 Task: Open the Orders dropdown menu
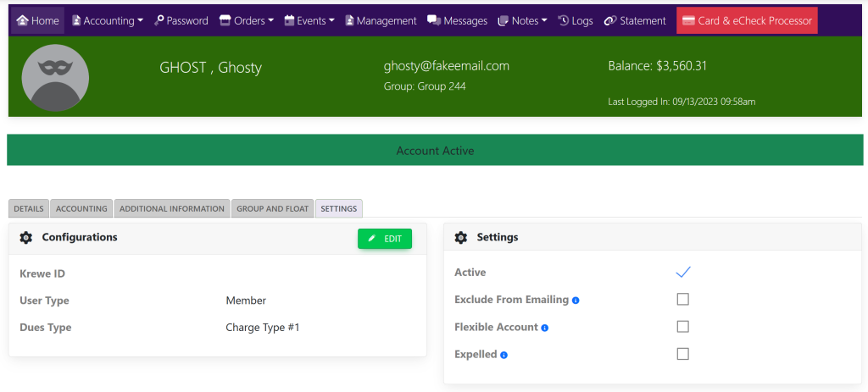pyautogui.click(x=247, y=20)
